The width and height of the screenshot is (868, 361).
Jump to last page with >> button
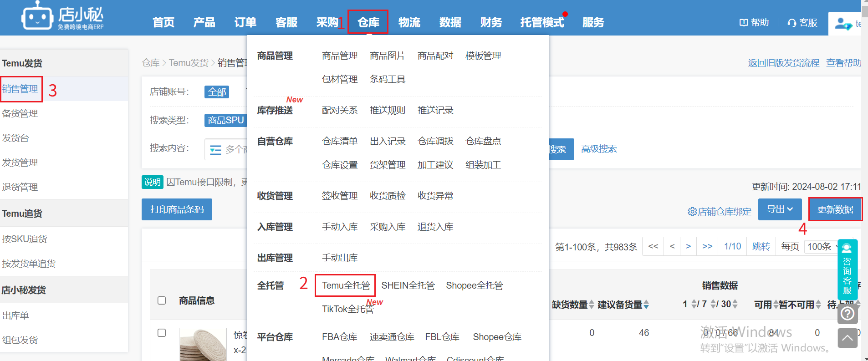707,246
